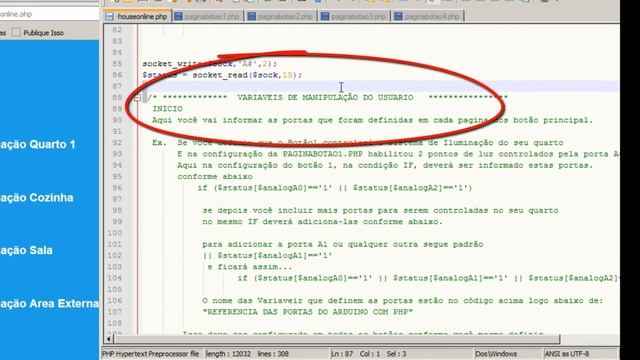Switch to the houseonline.php tab

coord(138,16)
